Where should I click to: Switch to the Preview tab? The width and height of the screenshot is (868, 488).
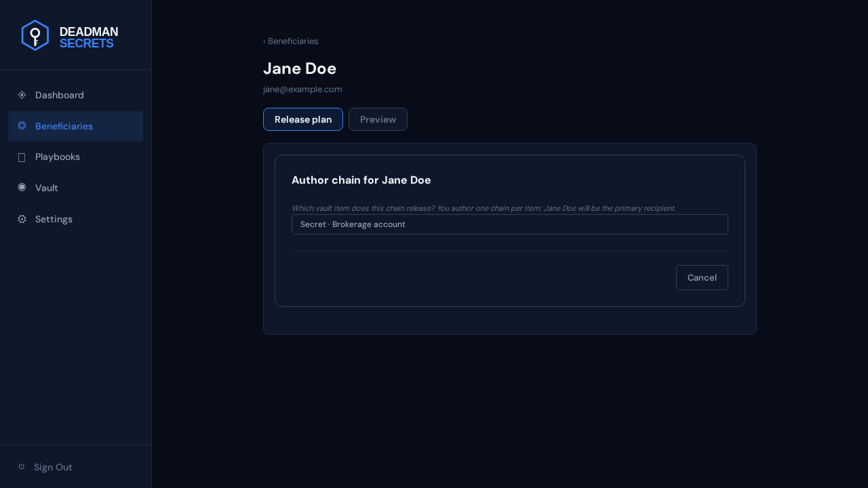pos(378,119)
